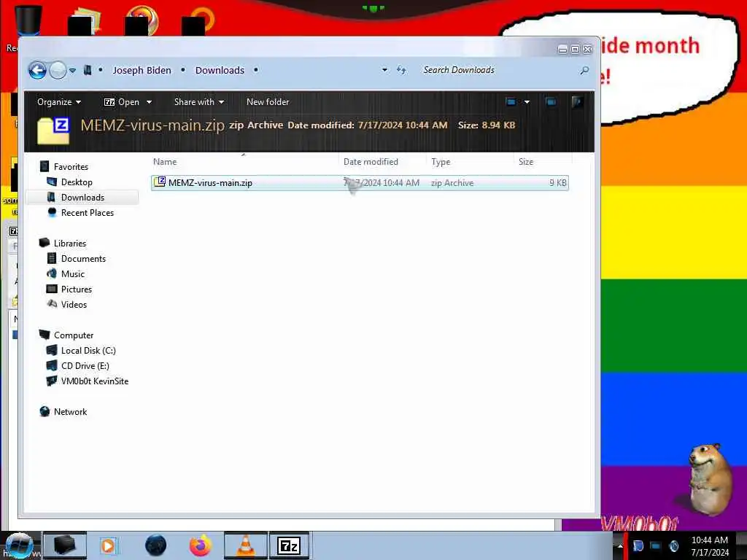The width and height of the screenshot is (747, 560).
Task: Focus the Search Downloads field
Action: tap(498, 70)
